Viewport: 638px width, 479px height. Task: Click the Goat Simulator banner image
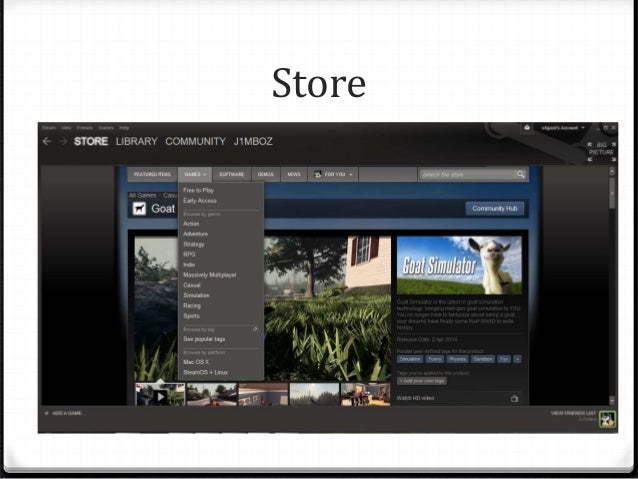(x=459, y=265)
